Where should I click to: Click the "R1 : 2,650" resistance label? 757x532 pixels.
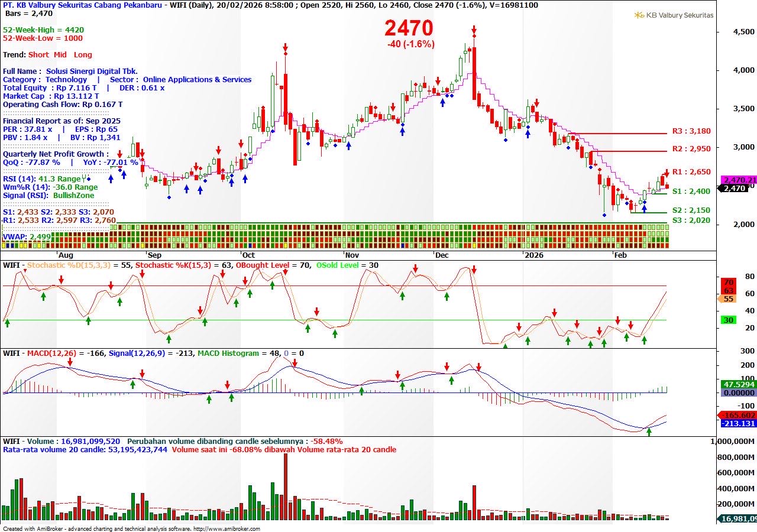point(691,171)
